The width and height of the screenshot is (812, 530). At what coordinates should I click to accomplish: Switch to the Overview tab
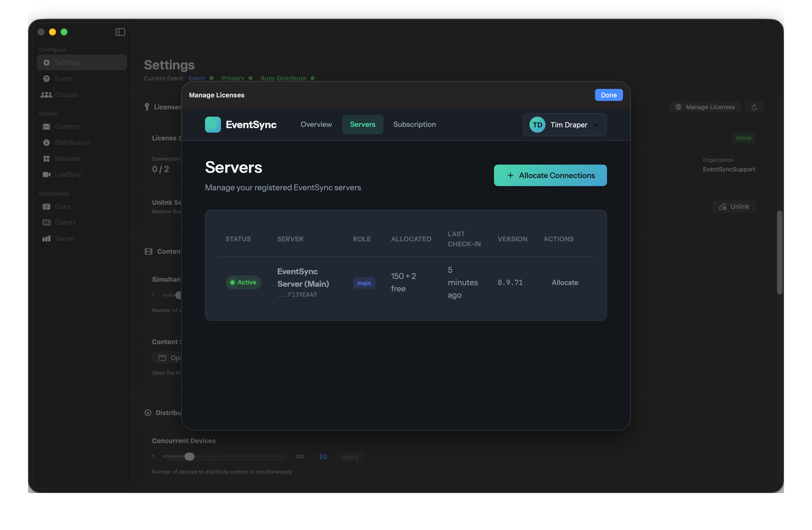tap(316, 124)
